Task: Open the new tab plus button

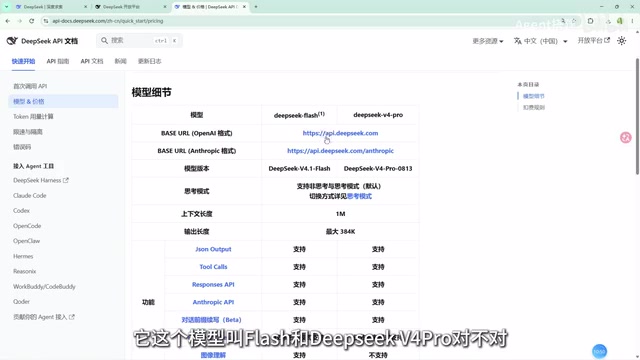Action: (x=256, y=7)
